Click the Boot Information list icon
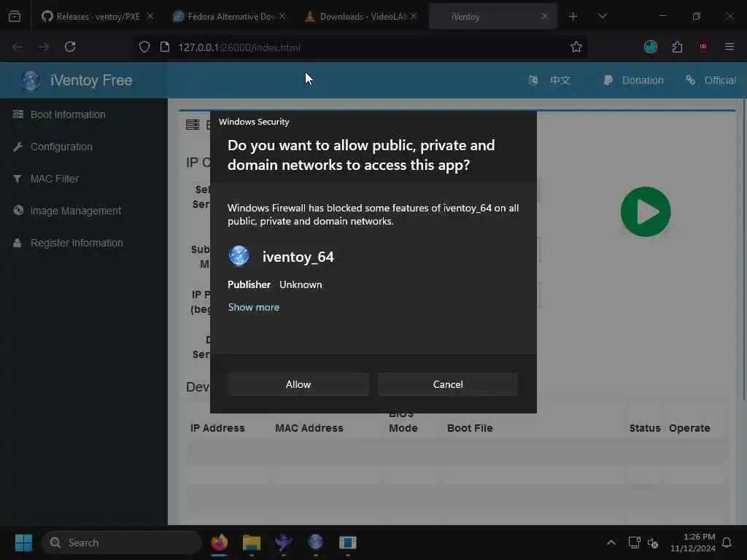The height and width of the screenshot is (560, 747). (18, 114)
